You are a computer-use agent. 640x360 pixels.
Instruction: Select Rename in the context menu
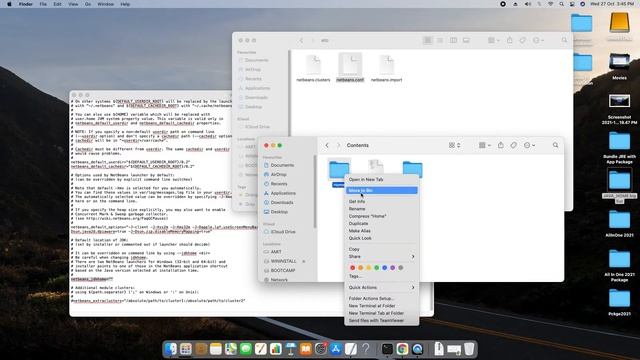pyautogui.click(x=382, y=209)
